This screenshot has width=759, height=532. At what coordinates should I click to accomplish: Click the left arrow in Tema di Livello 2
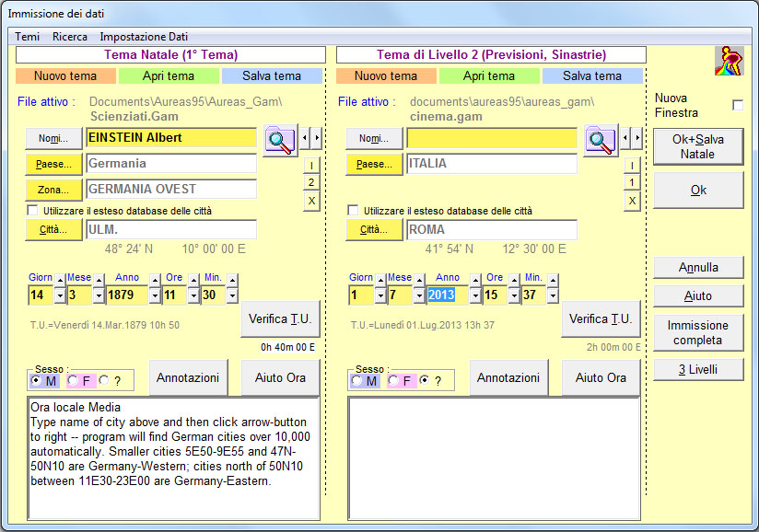tap(625, 138)
